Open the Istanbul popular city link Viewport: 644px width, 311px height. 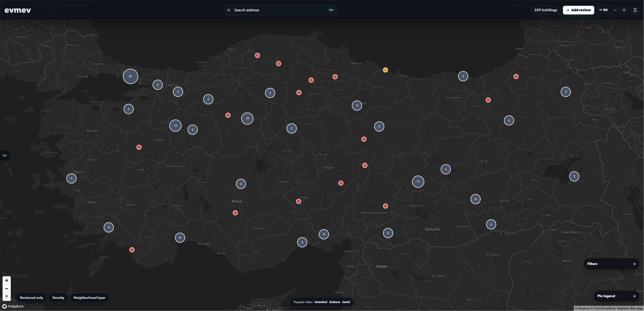tap(320, 301)
